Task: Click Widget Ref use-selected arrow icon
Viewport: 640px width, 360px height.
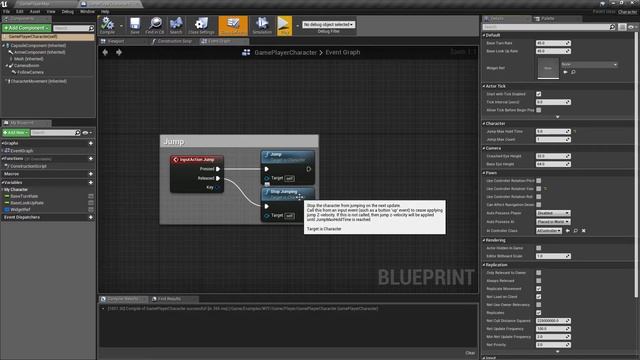Action: pos(566,72)
